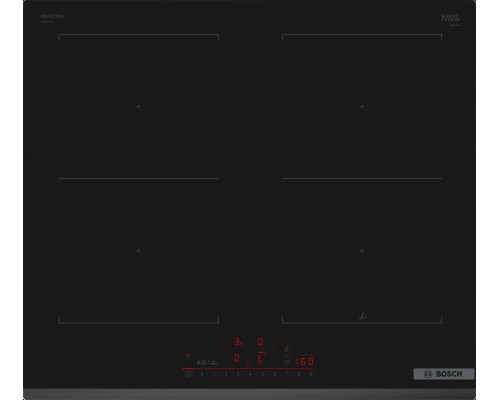This screenshot has width=500, height=400.
Task: Set power level 1 on slider
Action: pos(214,374)
